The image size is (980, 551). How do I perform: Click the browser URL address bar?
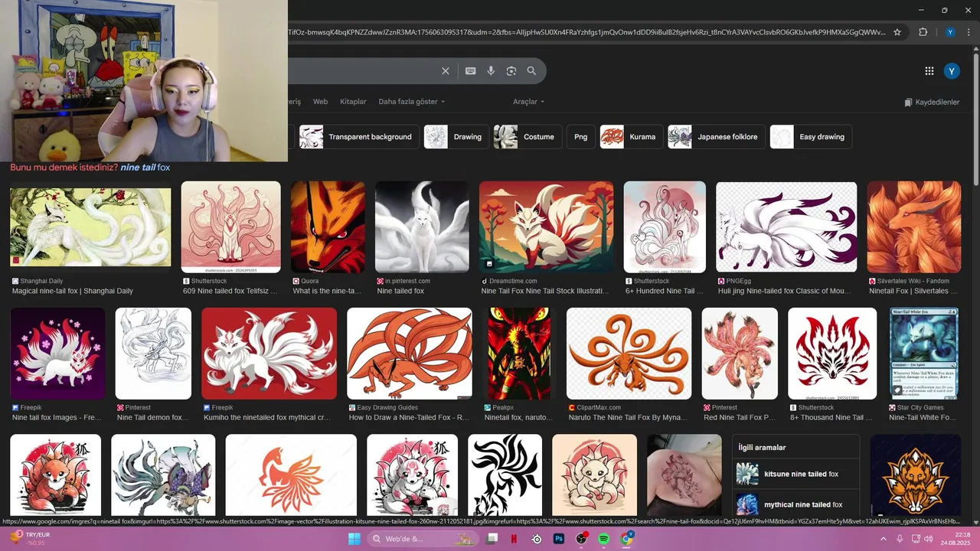pyautogui.click(x=586, y=32)
